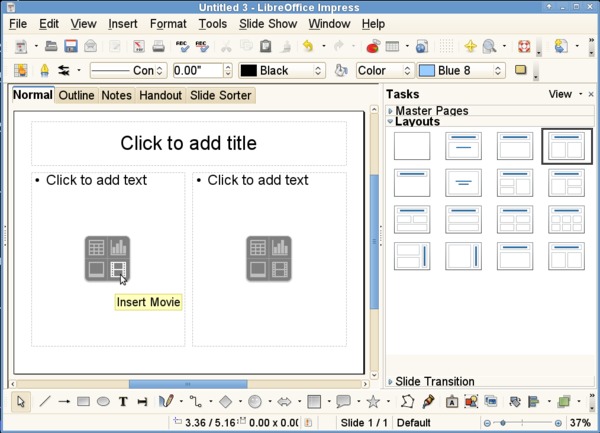Switch to the Slide Sorter tab
Image resolution: width=600 pixels, height=433 pixels.
220,95
